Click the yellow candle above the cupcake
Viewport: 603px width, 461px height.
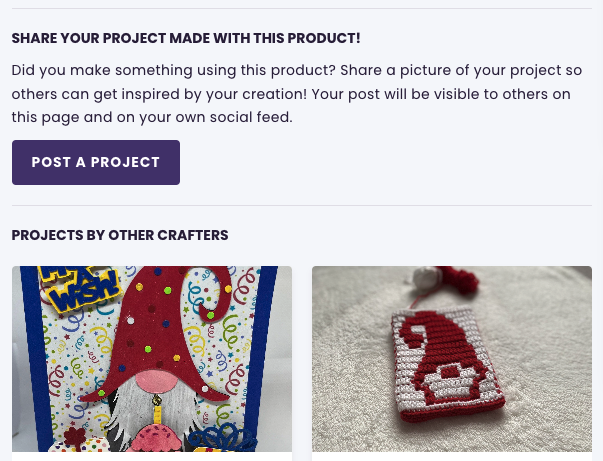click(x=157, y=411)
